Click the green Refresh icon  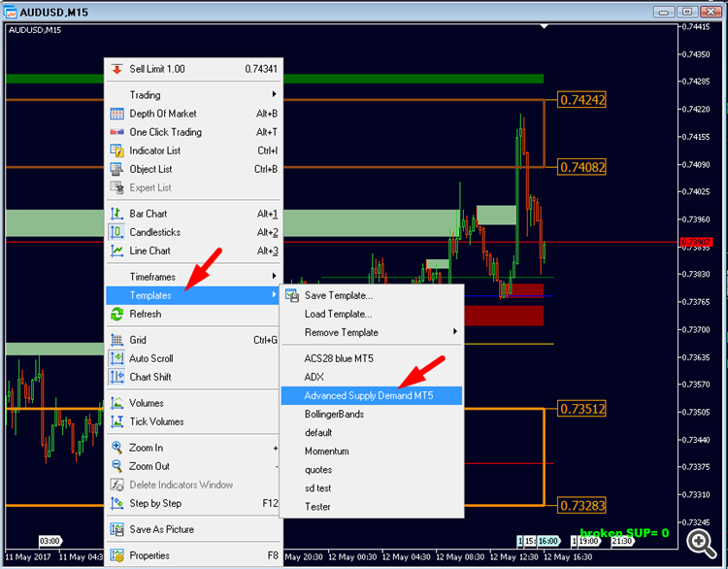(x=117, y=315)
